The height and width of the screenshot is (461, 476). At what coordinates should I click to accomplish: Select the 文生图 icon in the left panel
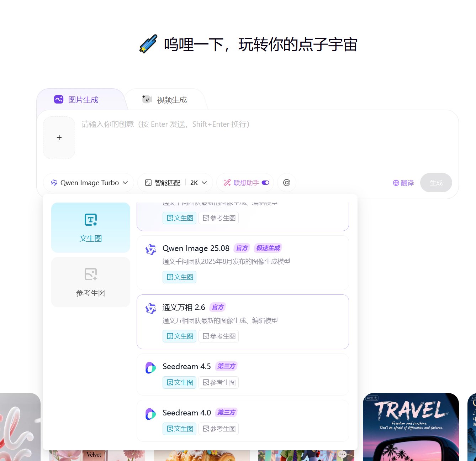90,220
